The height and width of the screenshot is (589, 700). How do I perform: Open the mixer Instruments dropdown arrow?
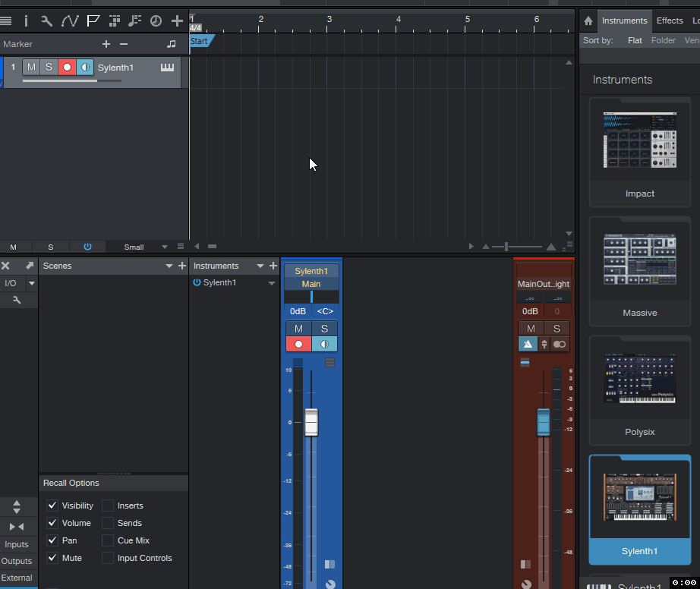tap(260, 266)
